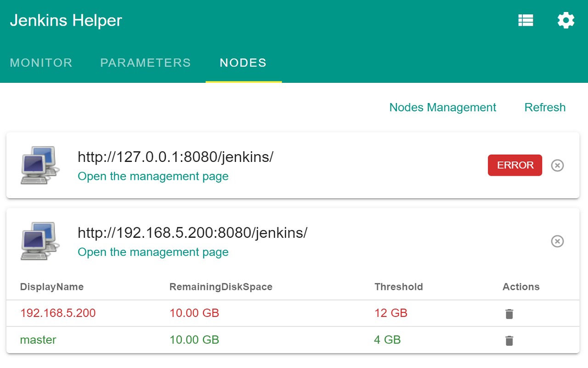Open settings via the gear icon
588x368 pixels.
(x=565, y=21)
